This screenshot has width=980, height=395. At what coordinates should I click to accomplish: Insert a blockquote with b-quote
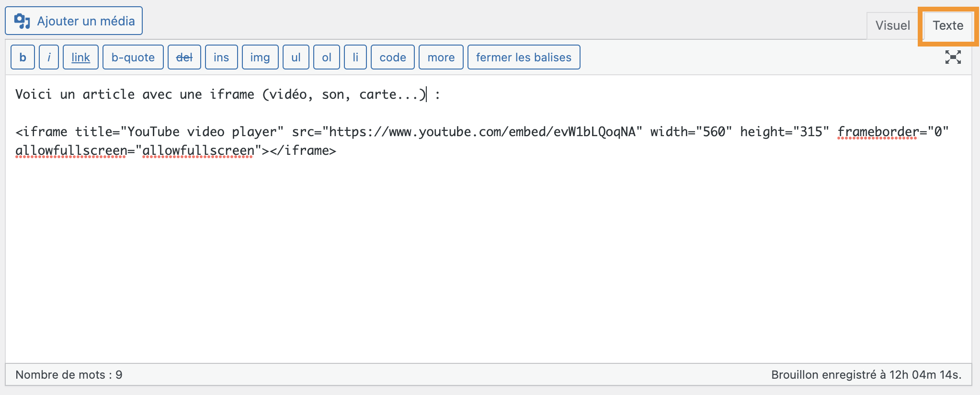pyautogui.click(x=133, y=58)
